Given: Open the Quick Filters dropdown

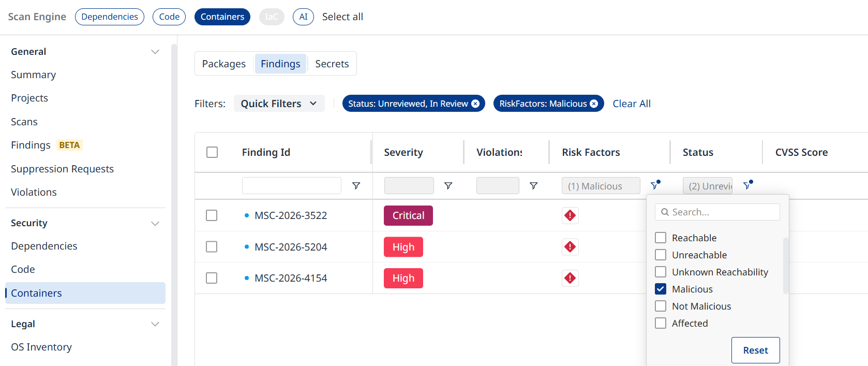Looking at the screenshot, I should coord(279,104).
